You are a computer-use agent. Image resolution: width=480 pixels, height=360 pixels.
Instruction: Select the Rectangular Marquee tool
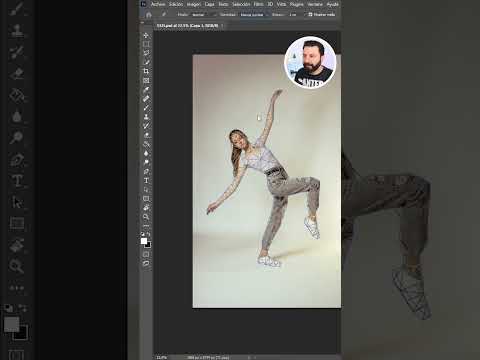146,44
